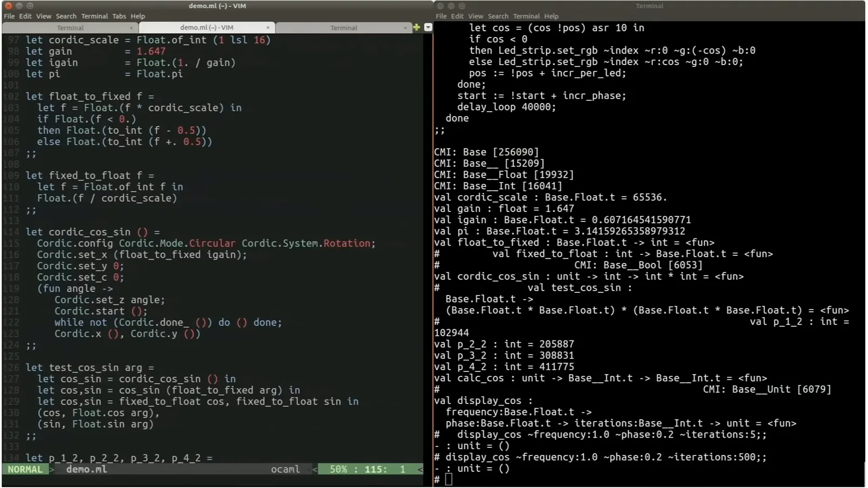Open the Edit menu in the VIM window
868x488 pixels.
tap(25, 16)
